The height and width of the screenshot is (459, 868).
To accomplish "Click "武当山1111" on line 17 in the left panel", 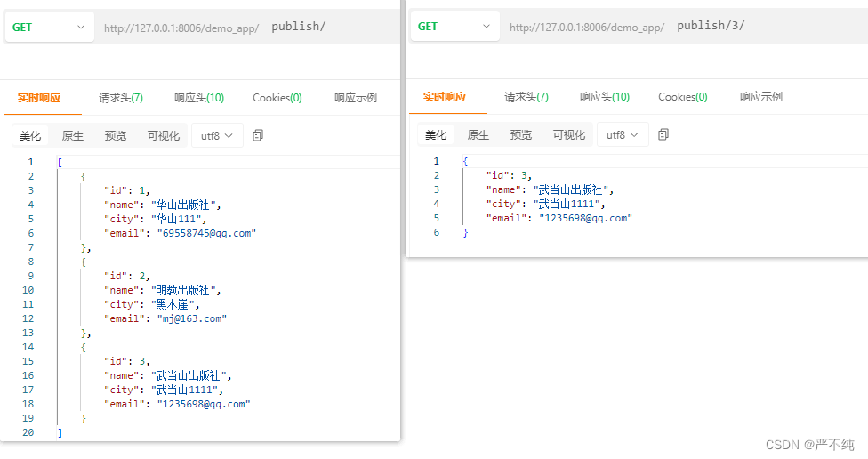I will tap(184, 390).
